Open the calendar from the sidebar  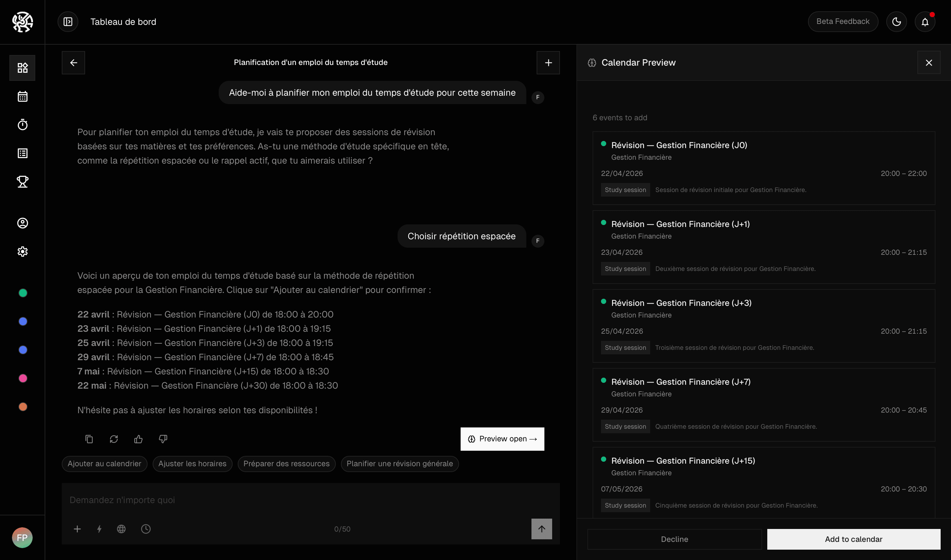pyautogui.click(x=22, y=96)
